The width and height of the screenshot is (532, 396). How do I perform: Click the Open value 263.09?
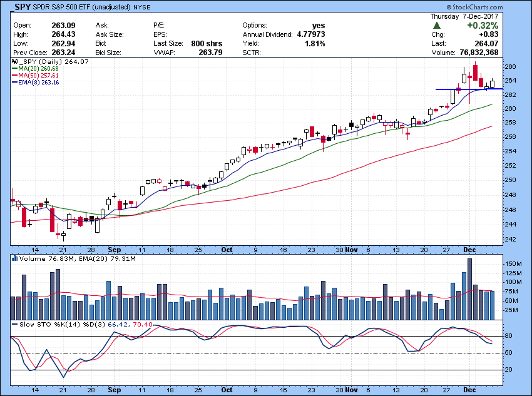tap(63, 26)
